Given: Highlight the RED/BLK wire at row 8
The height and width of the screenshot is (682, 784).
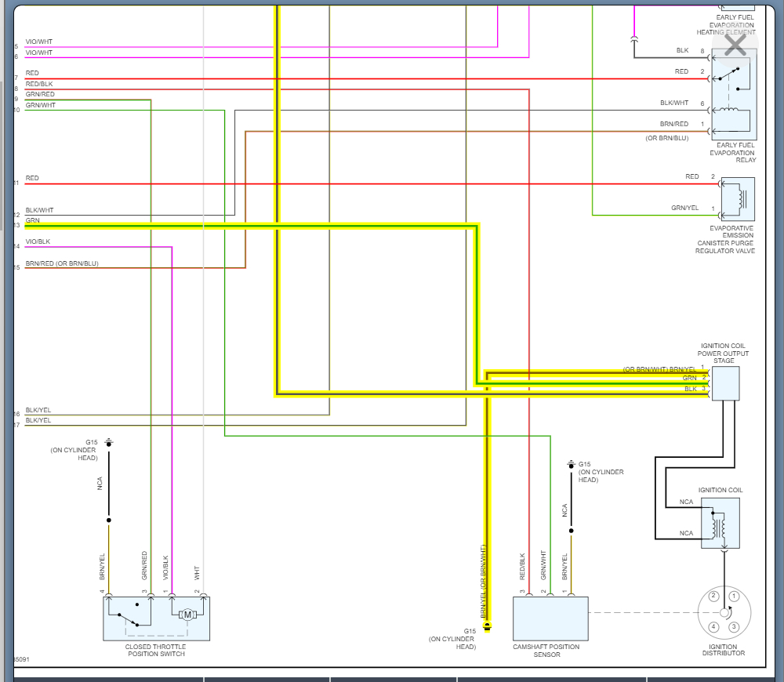Looking at the screenshot, I should click(276, 89).
